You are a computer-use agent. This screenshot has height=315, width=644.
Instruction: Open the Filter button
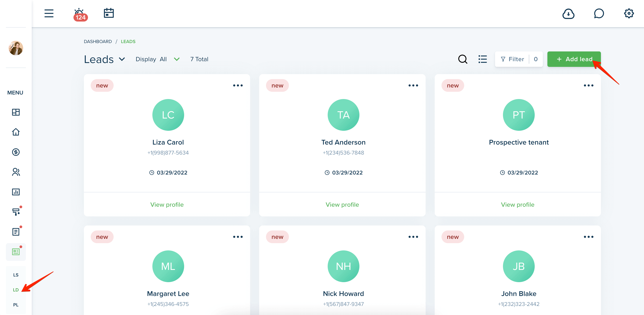[x=519, y=59]
